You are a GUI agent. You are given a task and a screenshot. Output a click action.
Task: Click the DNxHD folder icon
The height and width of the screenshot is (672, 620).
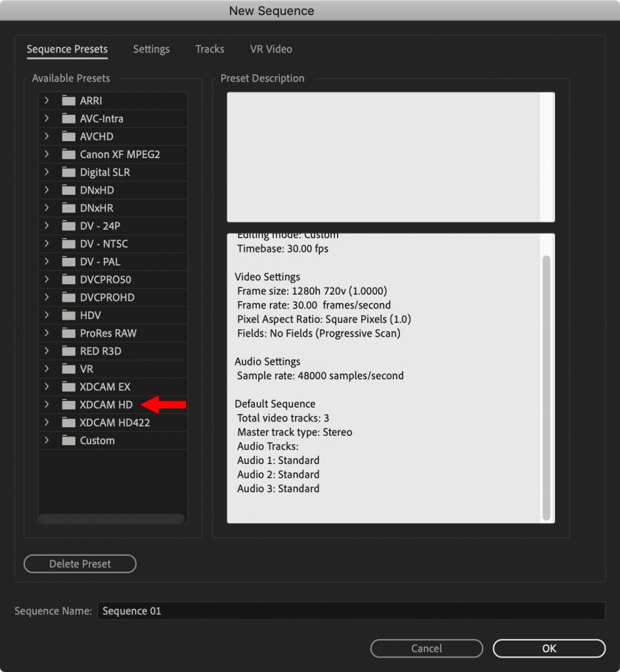(x=68, y=190)
